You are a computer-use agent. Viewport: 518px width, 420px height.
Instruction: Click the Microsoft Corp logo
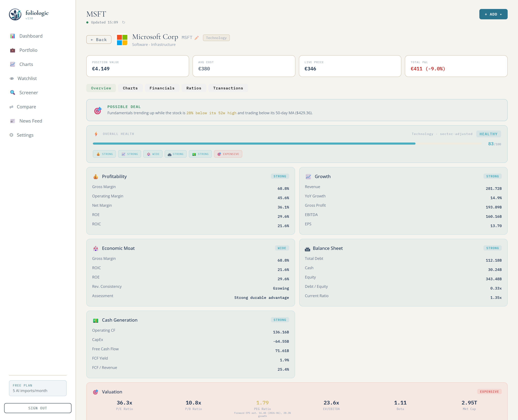122,40
